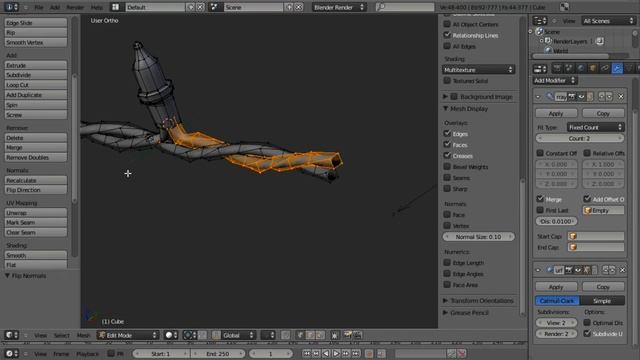Image resolution: width=640 pixels, height=360 pixels.
Task: Open the Render properties tab icon
Action: click(557, 69)
